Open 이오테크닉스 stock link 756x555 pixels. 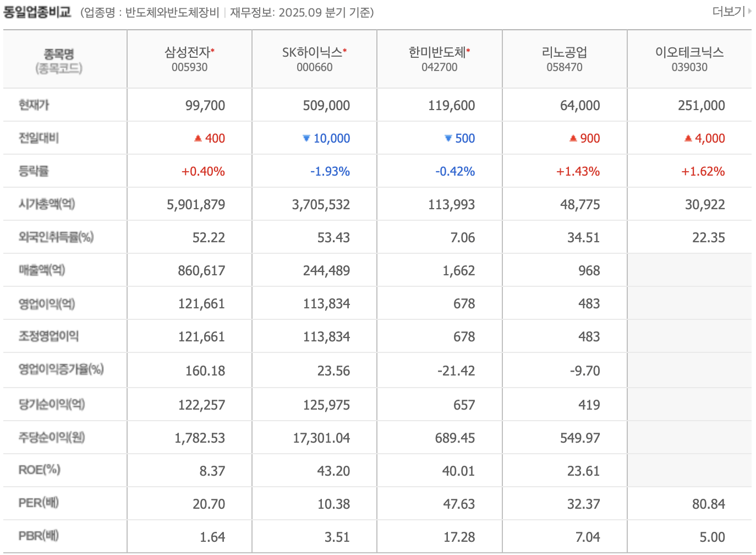689,52
